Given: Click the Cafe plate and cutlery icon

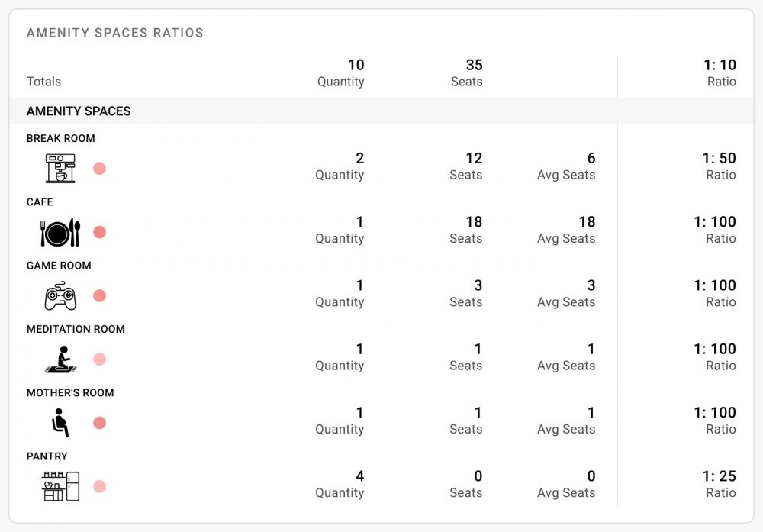Looking at the screenshot, I should [60, 232].
